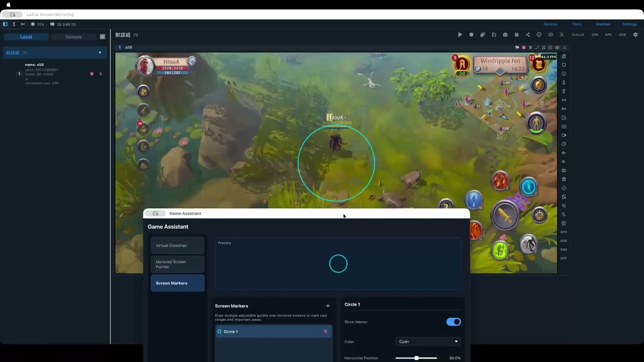Click the flag icon on the a56 screen header
This screenshot has height=362, width=644.
517,48
